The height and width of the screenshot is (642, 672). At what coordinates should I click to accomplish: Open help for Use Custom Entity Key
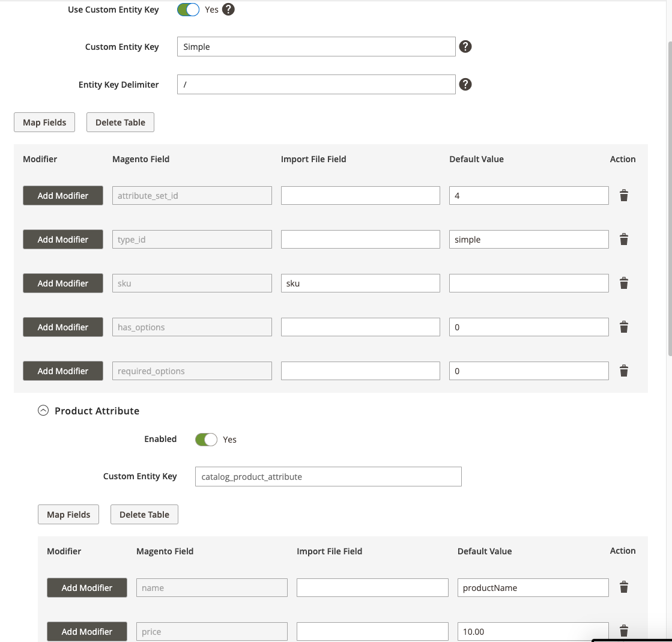click(x=228, y=10)
